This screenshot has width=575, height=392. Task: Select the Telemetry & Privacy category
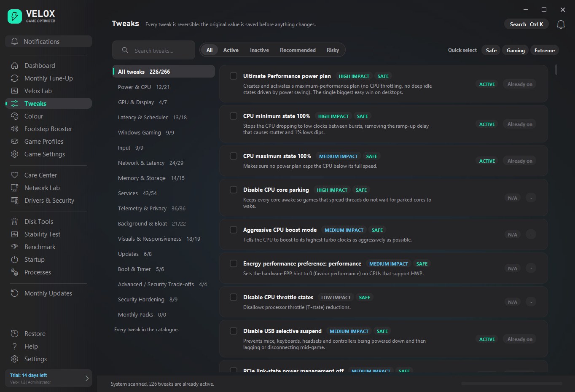click(164, 209)
